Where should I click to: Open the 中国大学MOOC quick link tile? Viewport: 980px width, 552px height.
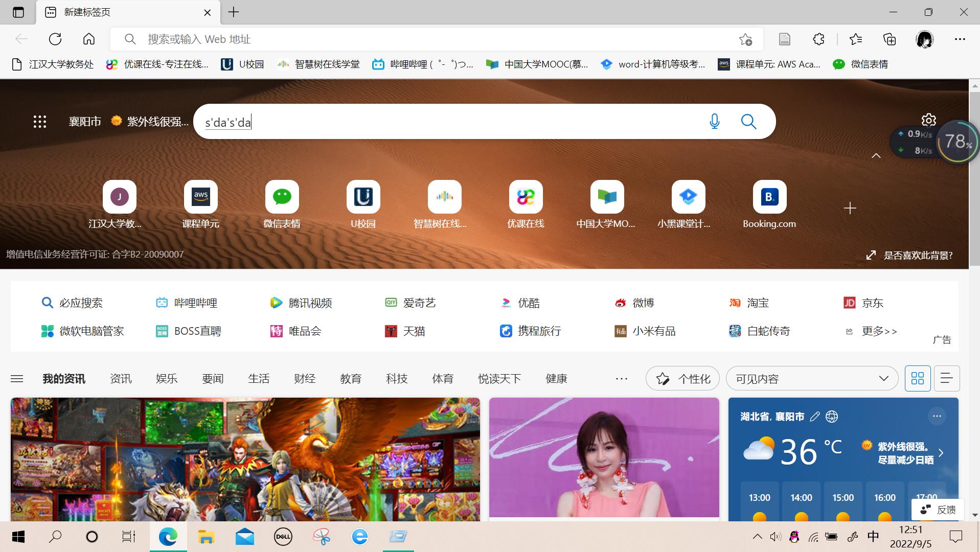tap(607, 197)
